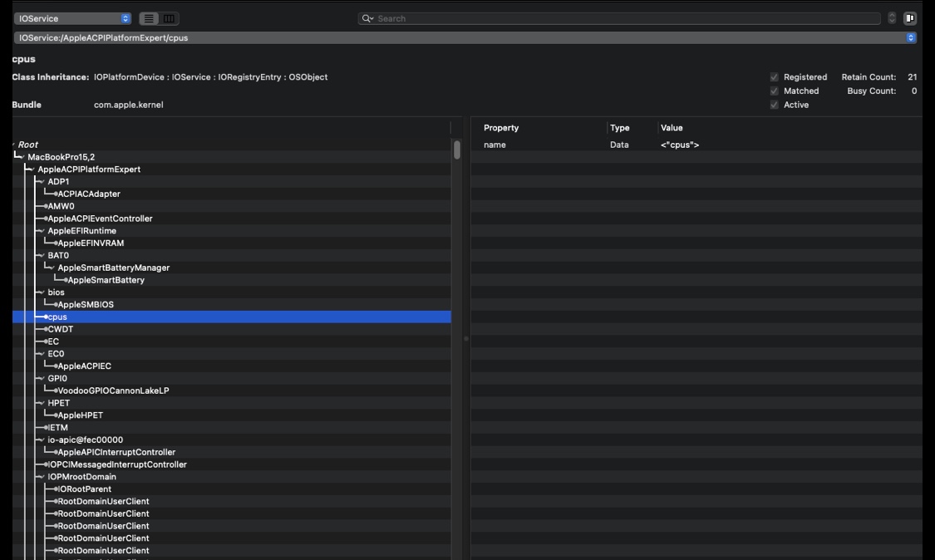Sort by the Type column header

(x=620, y=128)
